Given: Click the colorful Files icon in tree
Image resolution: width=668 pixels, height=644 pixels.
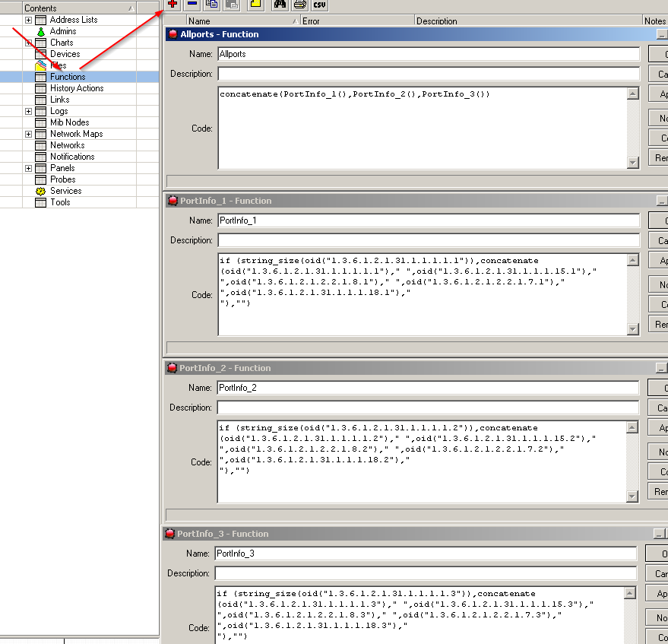Looking at the screenshot, I should click(40, 65).
